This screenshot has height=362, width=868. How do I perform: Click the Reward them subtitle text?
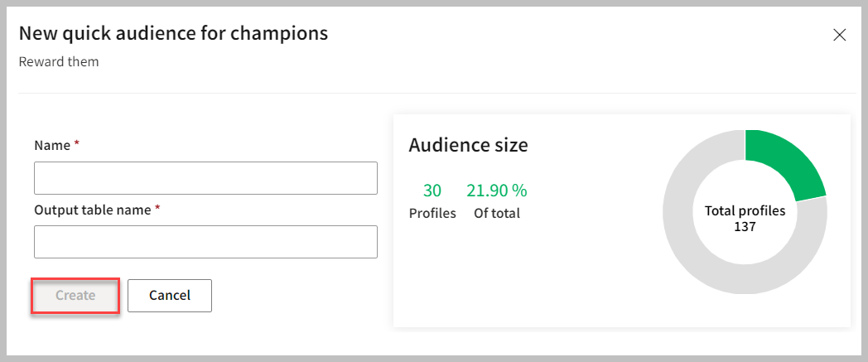click(x=59, y=62)
